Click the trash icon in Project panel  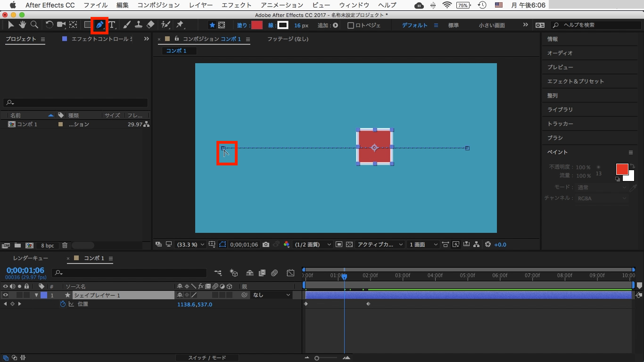point(65,246)
